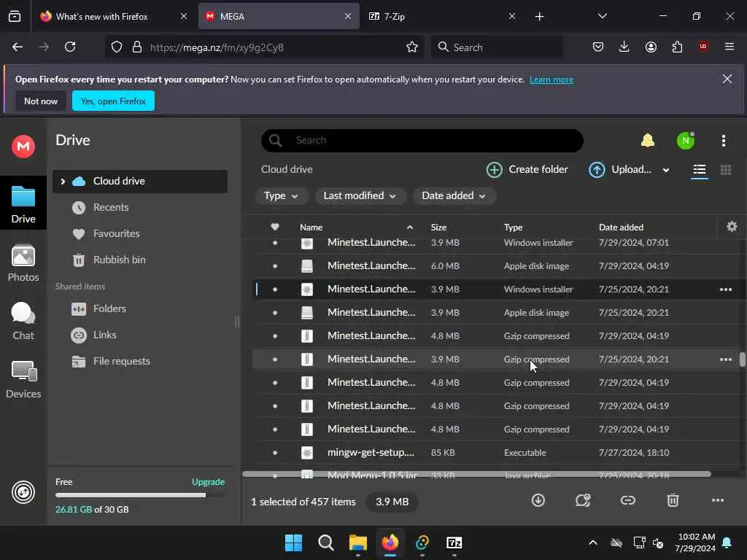Move selected file to rubbish bin
The image size is (747, 560).
tap(673, 500)
